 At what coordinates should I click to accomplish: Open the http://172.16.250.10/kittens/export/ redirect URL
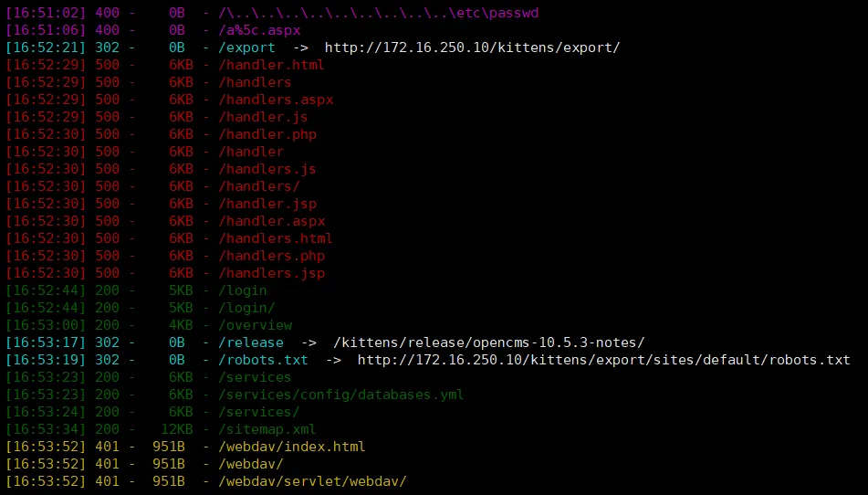(x=472, y=47)
